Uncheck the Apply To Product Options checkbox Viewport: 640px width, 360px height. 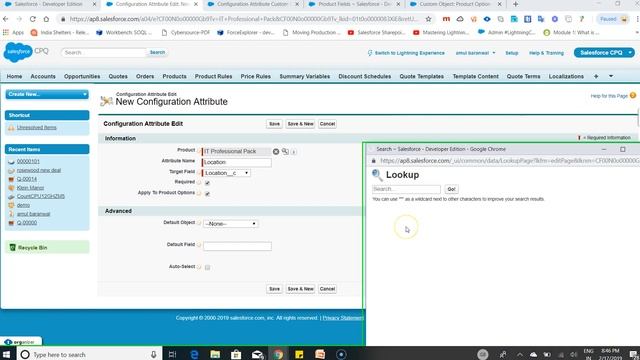207,193
